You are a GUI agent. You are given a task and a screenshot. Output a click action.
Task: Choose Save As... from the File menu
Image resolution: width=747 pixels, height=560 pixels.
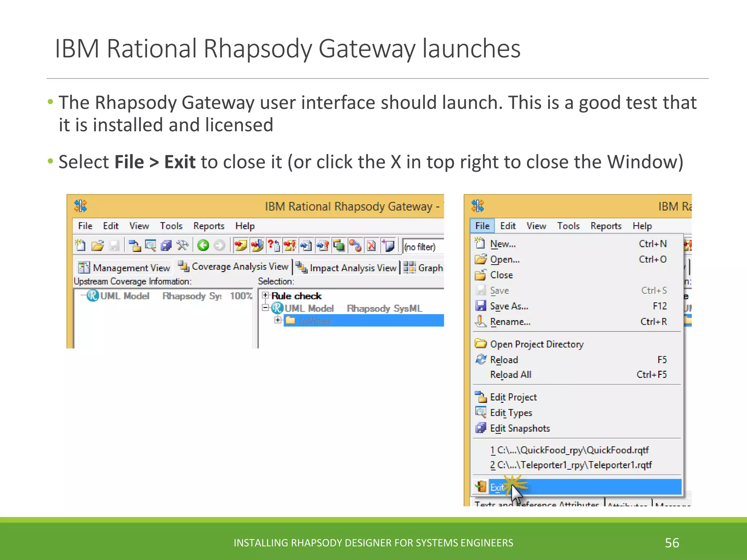(577, 306)
